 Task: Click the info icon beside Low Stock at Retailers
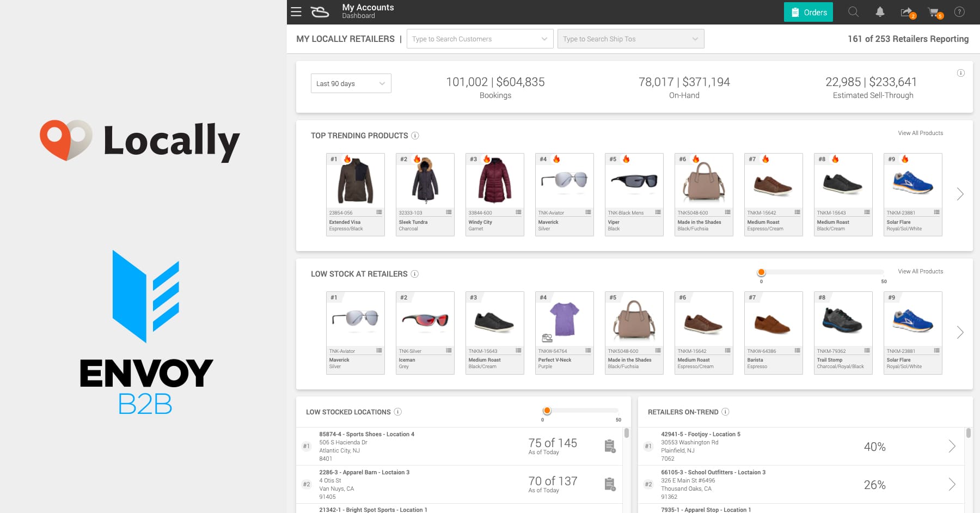[x=415, y=274]
